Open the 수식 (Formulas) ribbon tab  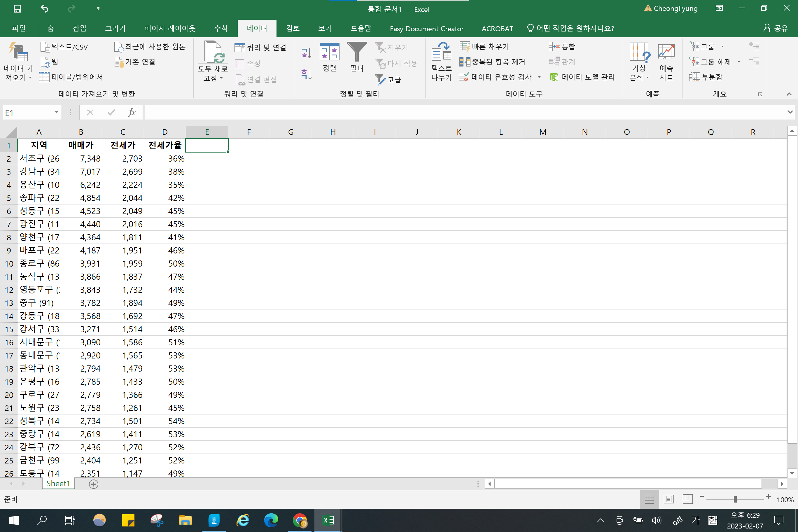pos(220,29)
